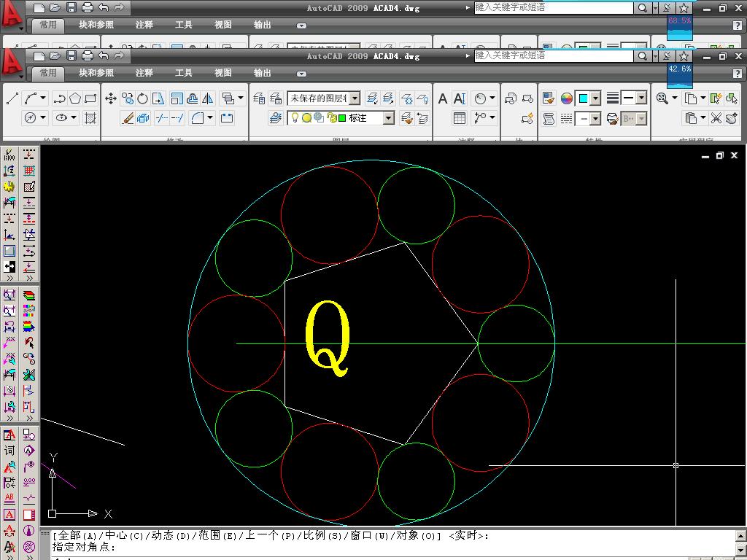Toggle the layer freeze sun icon

point(307,117)
